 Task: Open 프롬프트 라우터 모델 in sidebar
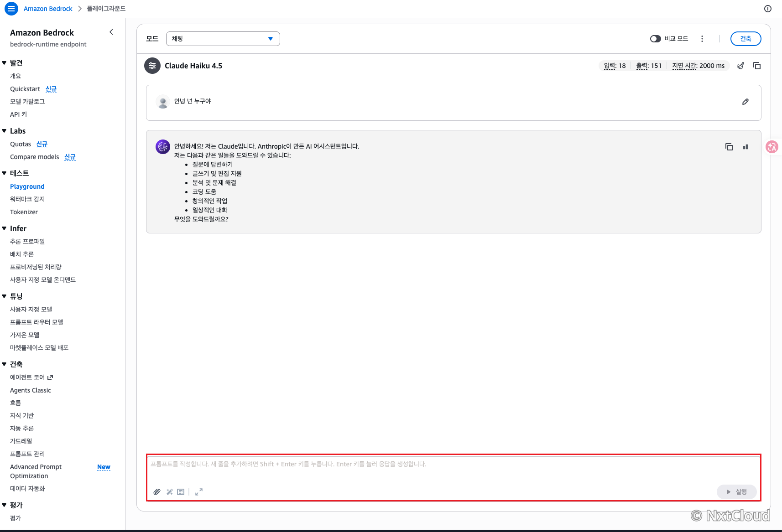pyautogui.click(x=36, y=322)
